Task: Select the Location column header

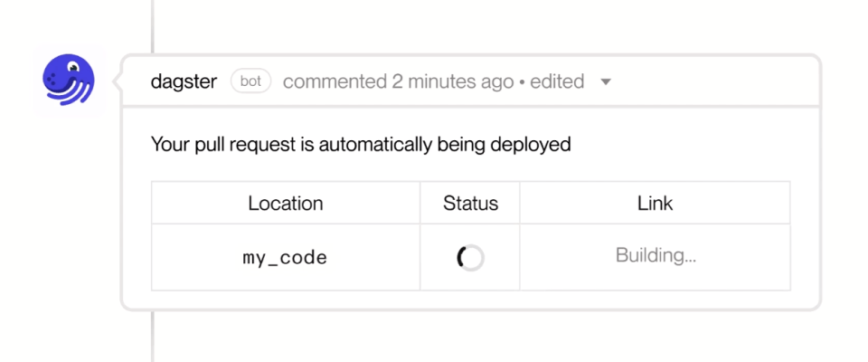Action: [285, 204]
